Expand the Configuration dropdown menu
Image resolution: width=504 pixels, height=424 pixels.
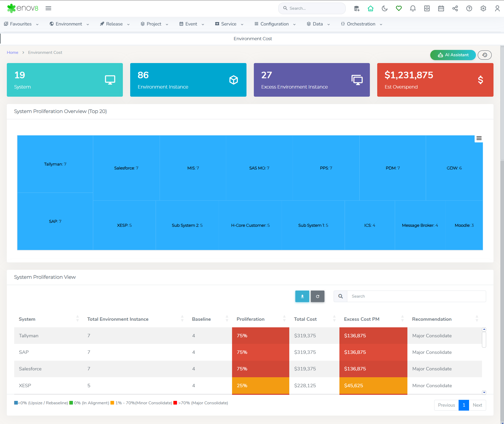(275, 24)
